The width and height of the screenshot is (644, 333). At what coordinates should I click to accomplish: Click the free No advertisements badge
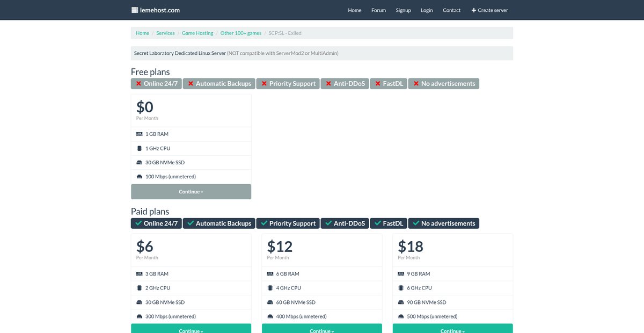(444, 84)
